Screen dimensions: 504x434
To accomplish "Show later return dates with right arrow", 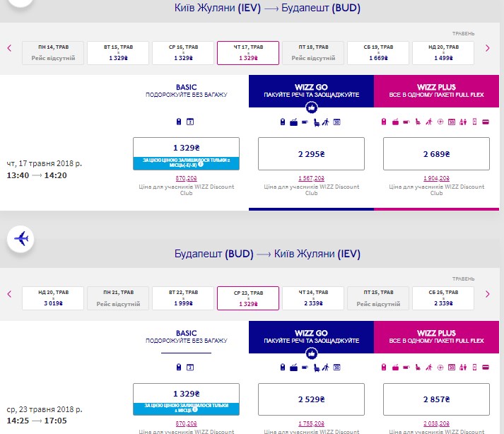I will [x=487, y=293].
